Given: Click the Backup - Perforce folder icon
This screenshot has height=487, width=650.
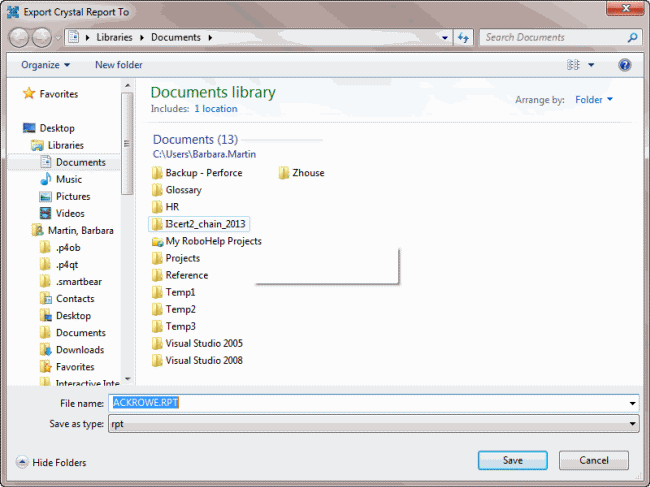Looking at the screenshot, I should (157, 173).
